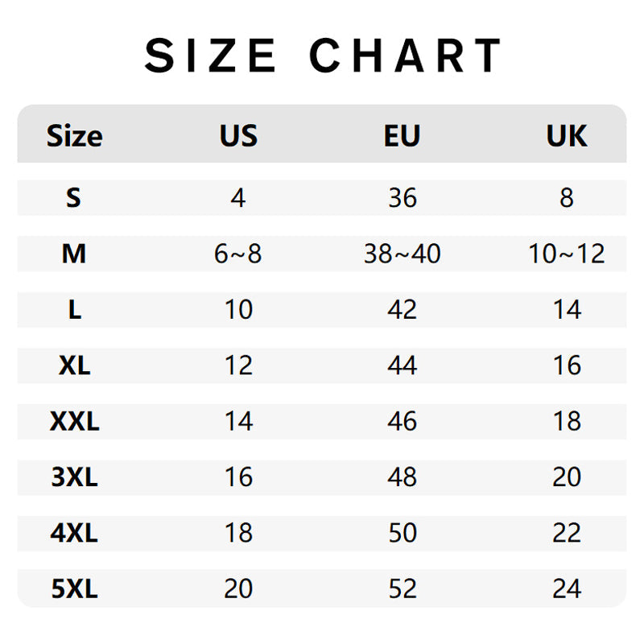Screen dimensions: 644x644
Task: Select the XL size row label
Action: point(74,365)
